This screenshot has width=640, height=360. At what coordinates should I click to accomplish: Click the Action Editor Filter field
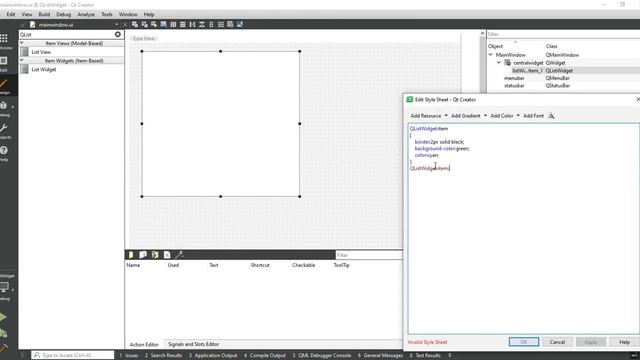pos(369,255)
